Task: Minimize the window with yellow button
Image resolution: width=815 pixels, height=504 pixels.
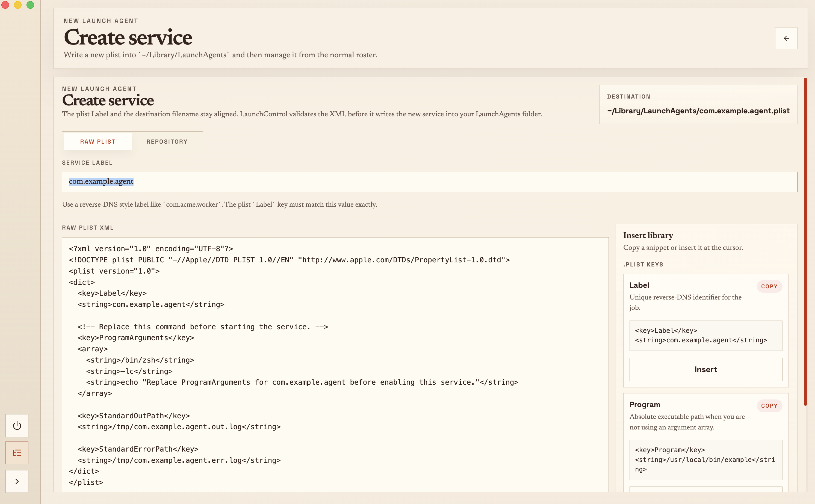Action: pos(18,5)
